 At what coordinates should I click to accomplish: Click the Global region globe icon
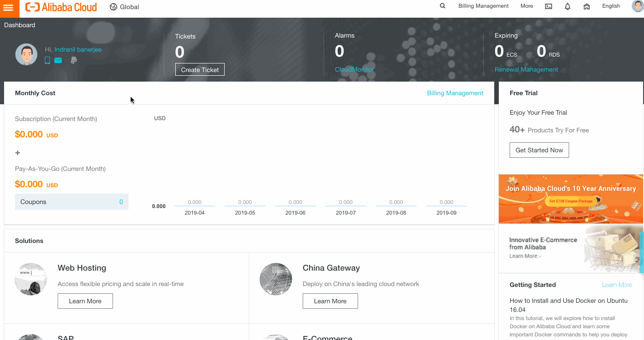[x=113, y=7]
